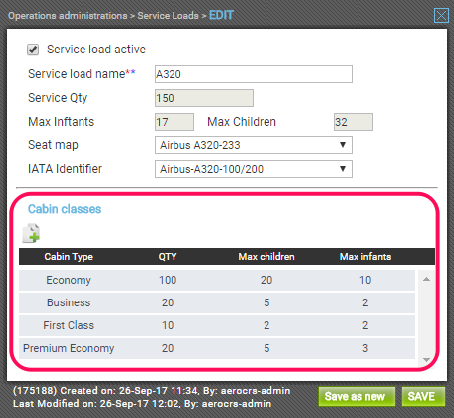
Task: Click the Max Children field showing 32
Action: (x=353, y=122)
